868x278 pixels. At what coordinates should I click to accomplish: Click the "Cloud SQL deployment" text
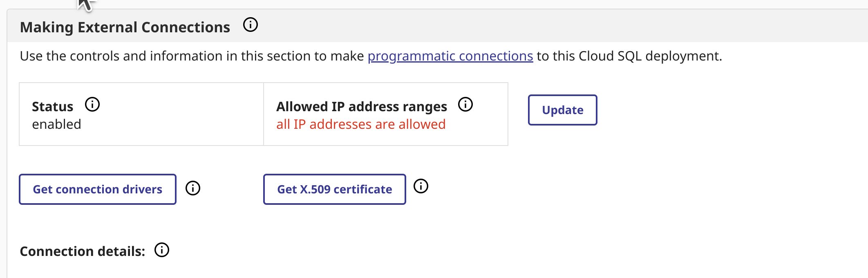649,56
